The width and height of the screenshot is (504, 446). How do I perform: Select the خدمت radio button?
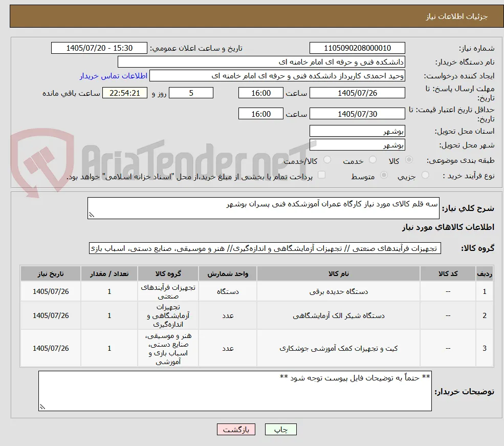coord(373,160)
